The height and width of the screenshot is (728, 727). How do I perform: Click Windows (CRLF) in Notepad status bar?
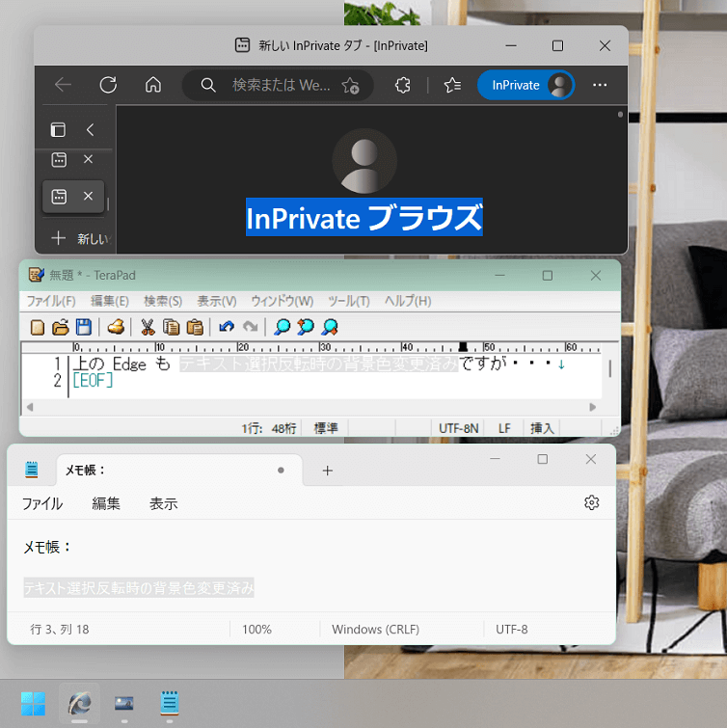[x=376, y=629]
